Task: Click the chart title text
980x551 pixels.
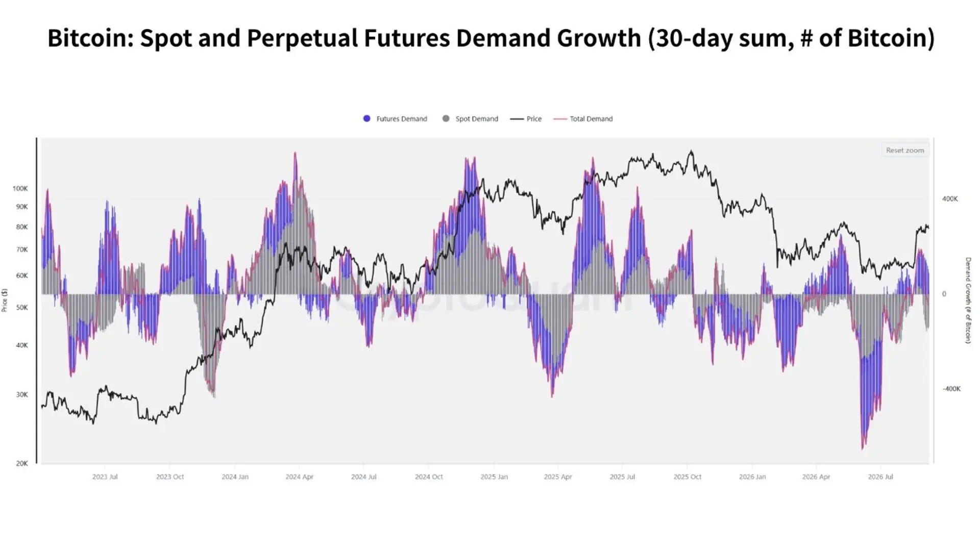Action: tap(491, 38)
